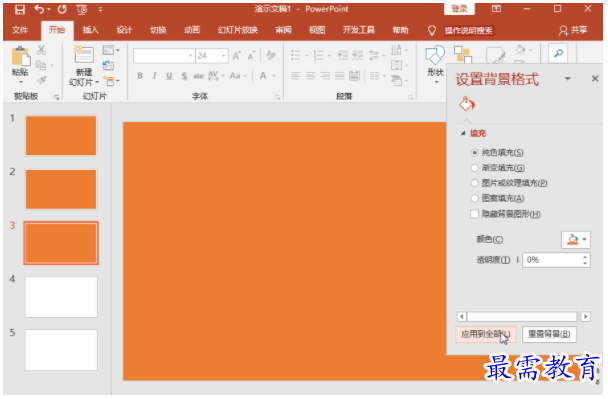Increase font size with larger A icon

[x=237, y=56]
